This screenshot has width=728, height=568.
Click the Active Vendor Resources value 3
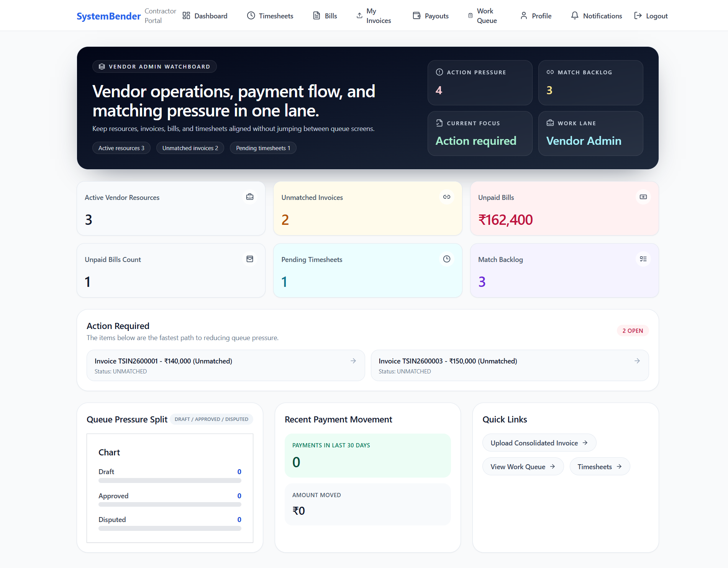pyautogui.click(x=89, y=220)
